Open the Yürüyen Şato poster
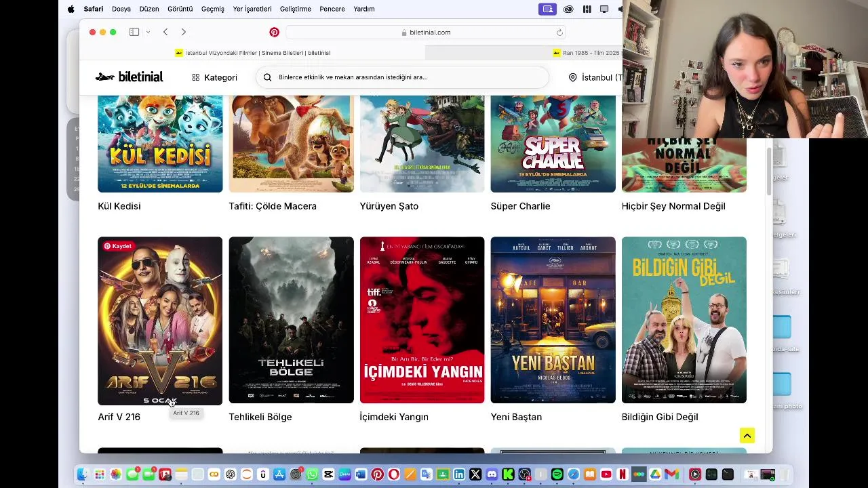868x488 pixels. [x=422, y=144]
